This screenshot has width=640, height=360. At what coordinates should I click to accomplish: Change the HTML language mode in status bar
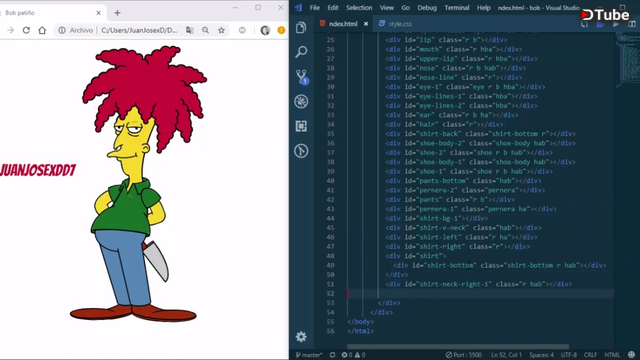pyautogui.click(x=612, y=355)
